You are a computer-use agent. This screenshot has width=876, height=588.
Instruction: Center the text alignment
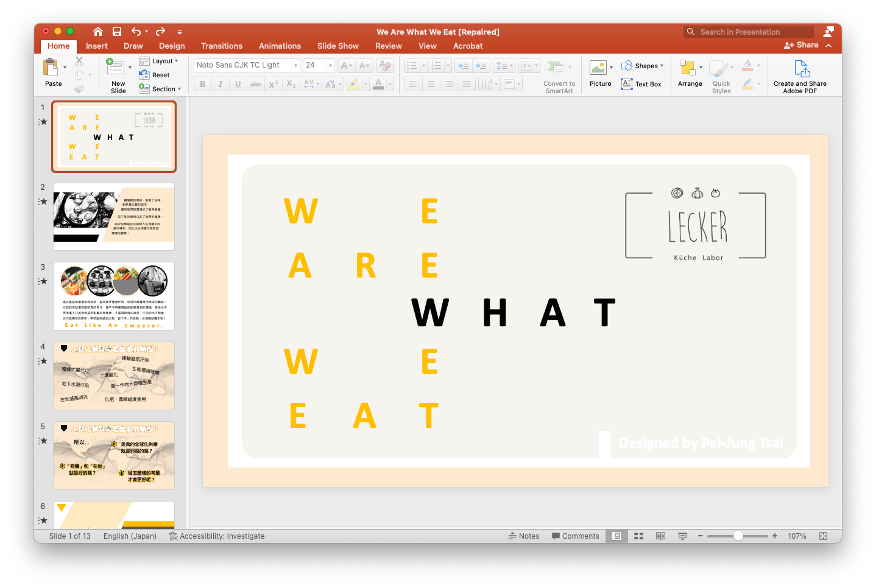click(431, 84)
